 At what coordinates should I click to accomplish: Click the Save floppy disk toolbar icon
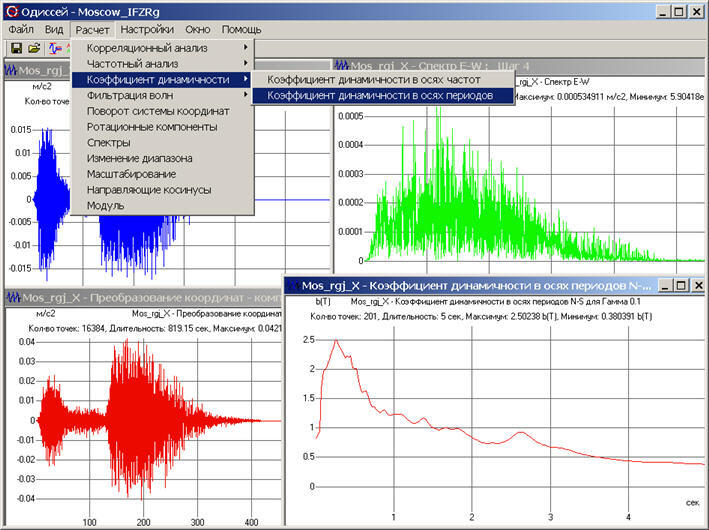click(x=17, y=48)
